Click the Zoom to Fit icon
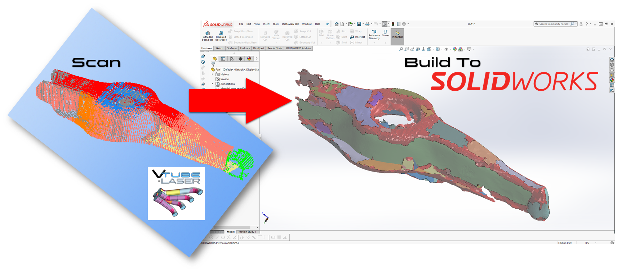644x272 pixels. [401, 49]
